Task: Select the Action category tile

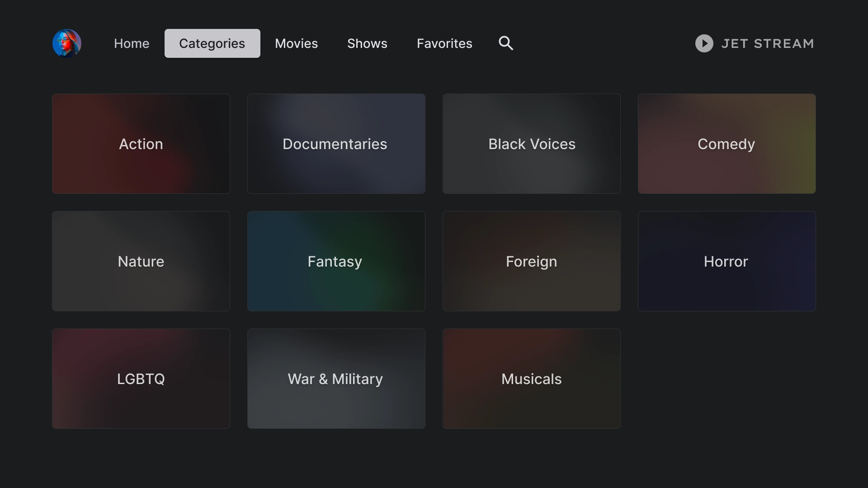Action: coord(141,144)
